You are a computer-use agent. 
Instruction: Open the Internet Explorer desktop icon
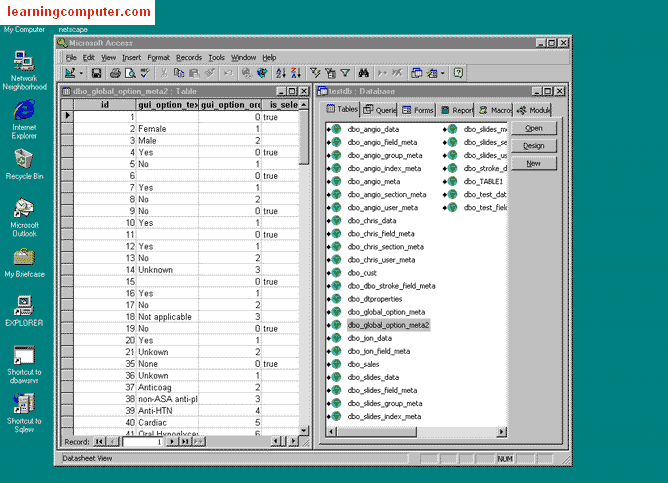click(24, 119)
